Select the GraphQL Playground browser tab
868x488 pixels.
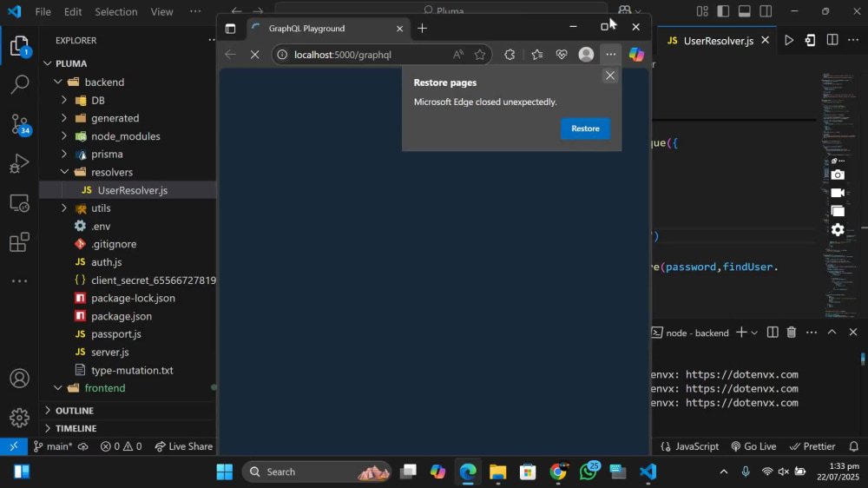coord(326,29)
